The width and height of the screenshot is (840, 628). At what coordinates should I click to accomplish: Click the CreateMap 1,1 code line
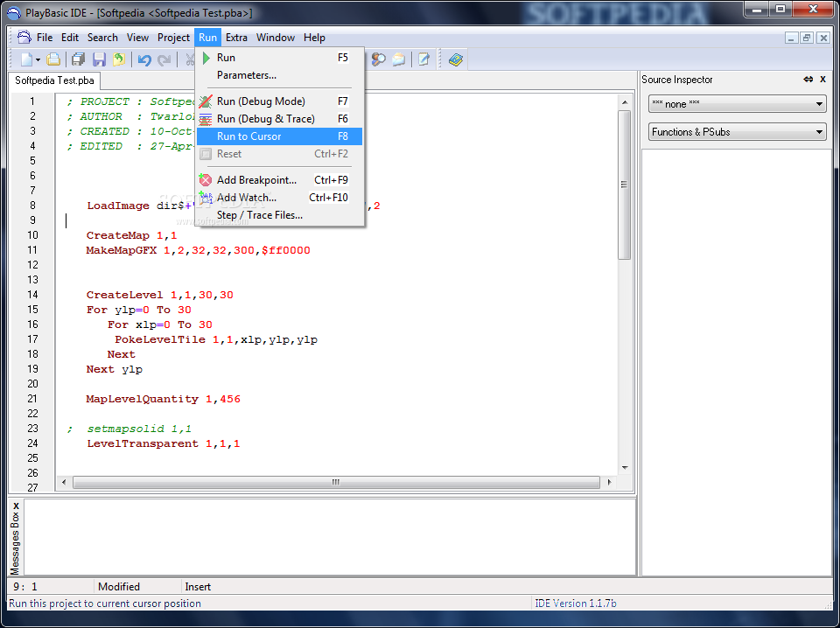click(131, 235)
